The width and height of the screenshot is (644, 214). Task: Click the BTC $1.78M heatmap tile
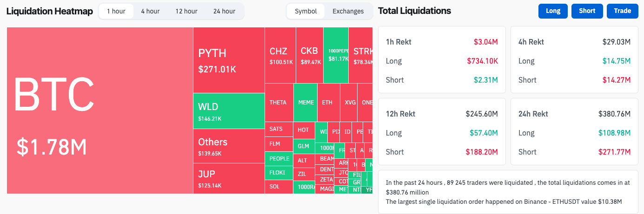(100, 110)
